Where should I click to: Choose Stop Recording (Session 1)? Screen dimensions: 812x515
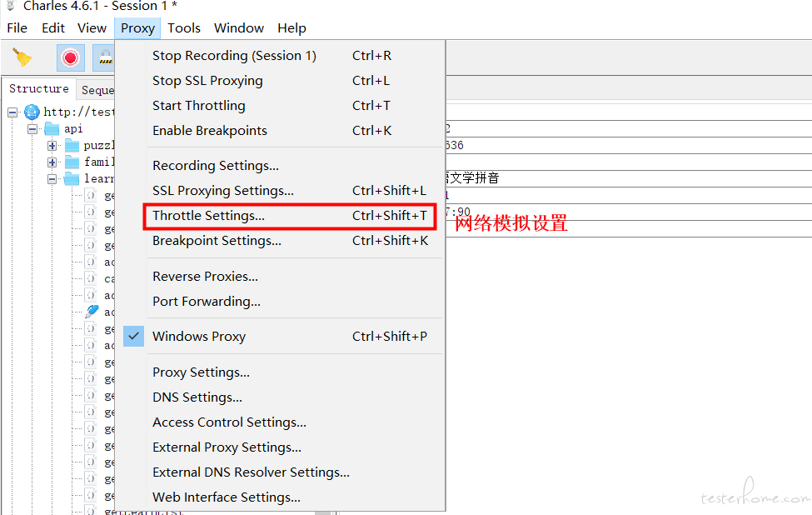tap(280, 56)
